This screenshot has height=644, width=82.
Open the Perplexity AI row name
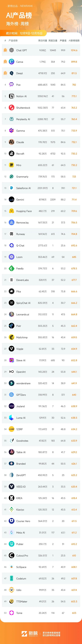[x=23, y=119]
